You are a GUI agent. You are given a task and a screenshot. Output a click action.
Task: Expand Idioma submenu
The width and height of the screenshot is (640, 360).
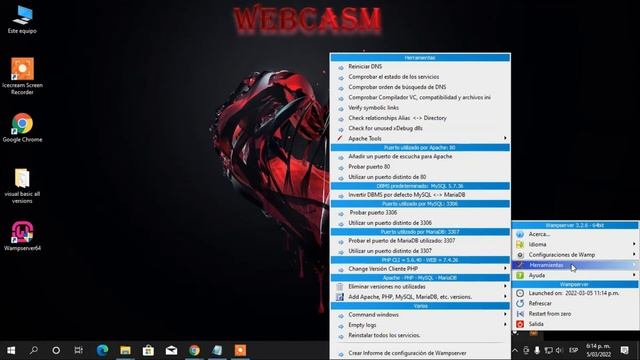coord(634,244)
